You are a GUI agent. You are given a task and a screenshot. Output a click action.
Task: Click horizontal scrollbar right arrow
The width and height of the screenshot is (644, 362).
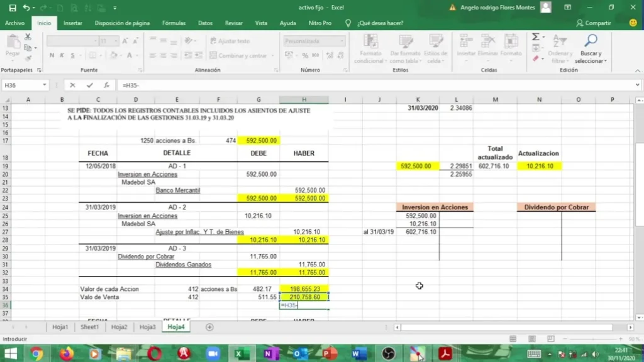point(630,327)
